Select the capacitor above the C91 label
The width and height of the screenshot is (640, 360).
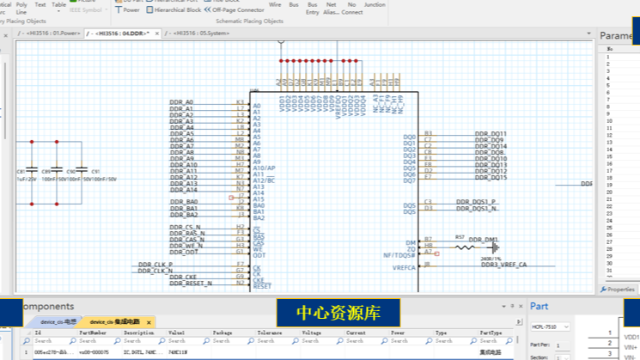82,168
